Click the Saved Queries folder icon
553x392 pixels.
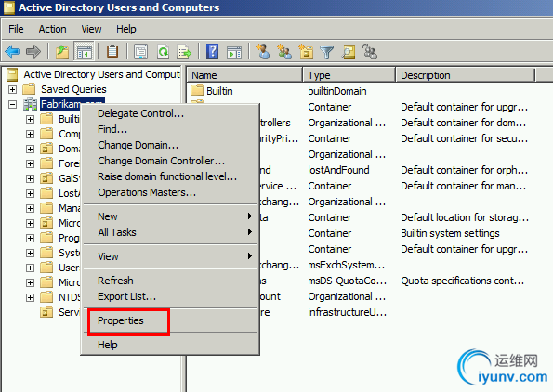point(29,89)
